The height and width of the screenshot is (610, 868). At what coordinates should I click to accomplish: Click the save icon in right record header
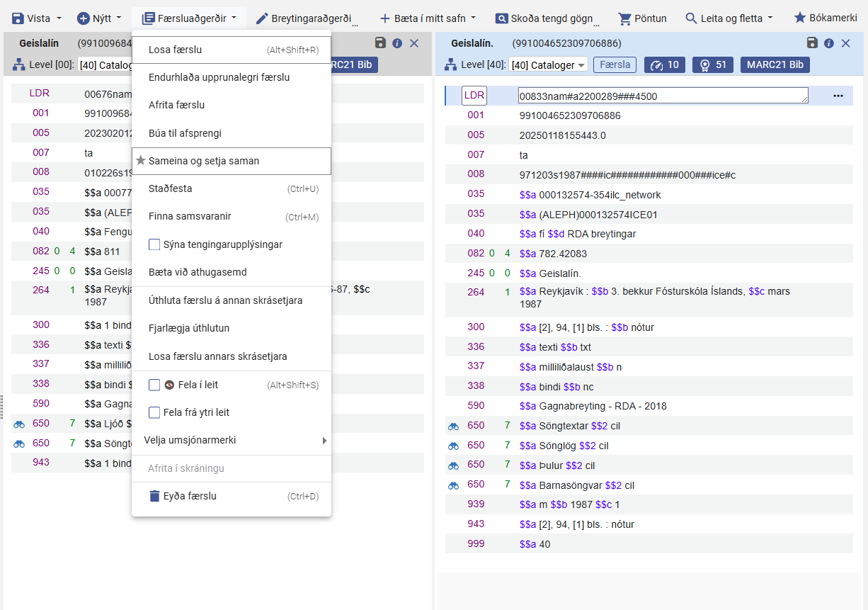click(x=812, y=43)
